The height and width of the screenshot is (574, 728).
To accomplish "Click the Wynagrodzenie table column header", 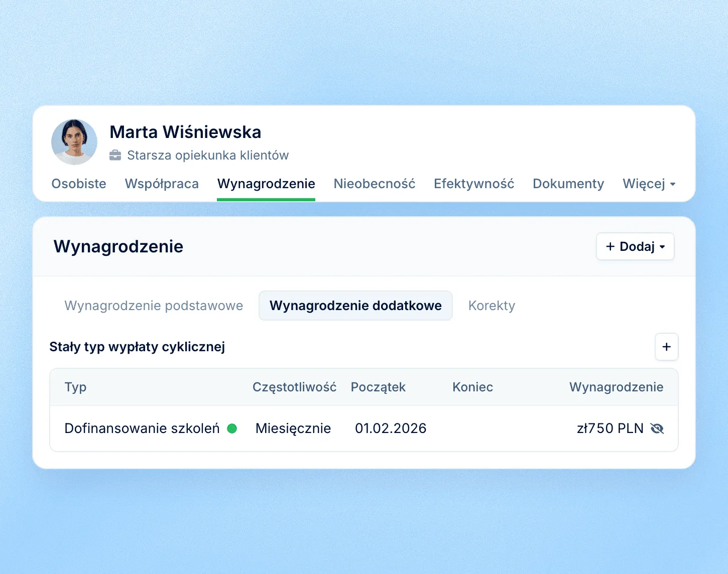I will pos(616,387).
